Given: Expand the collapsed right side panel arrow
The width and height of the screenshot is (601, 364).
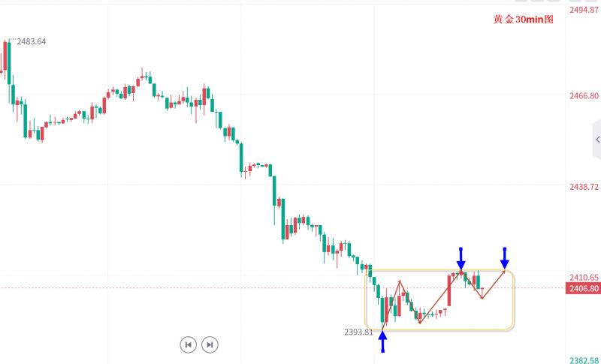Looking at the screenshot, I should tap(596, 140).
